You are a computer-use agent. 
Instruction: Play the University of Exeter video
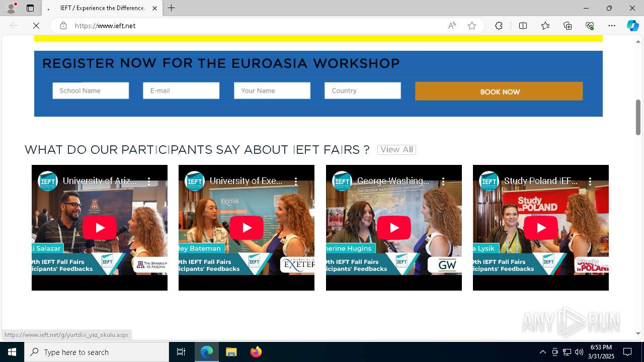[x=247, y=228]
